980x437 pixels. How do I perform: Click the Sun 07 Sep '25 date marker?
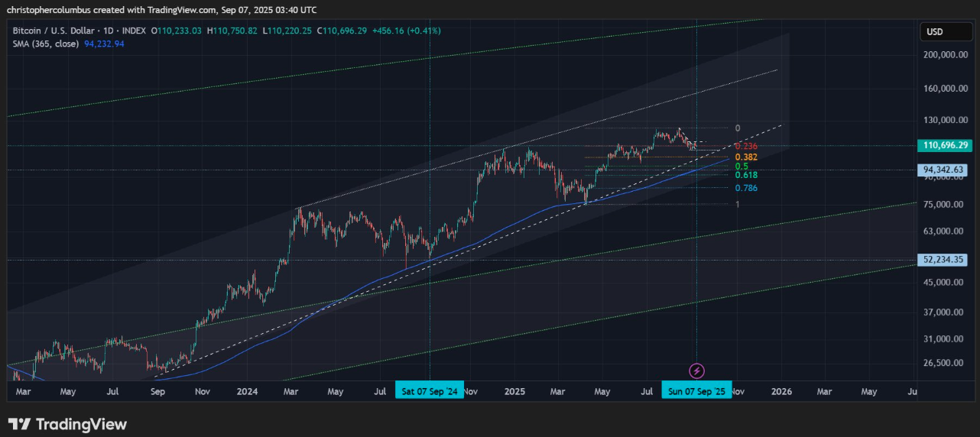pos(696,391)
